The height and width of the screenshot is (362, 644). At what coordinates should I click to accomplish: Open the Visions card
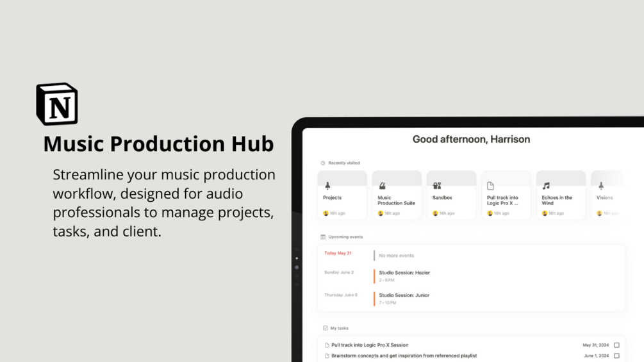point(608,195)
